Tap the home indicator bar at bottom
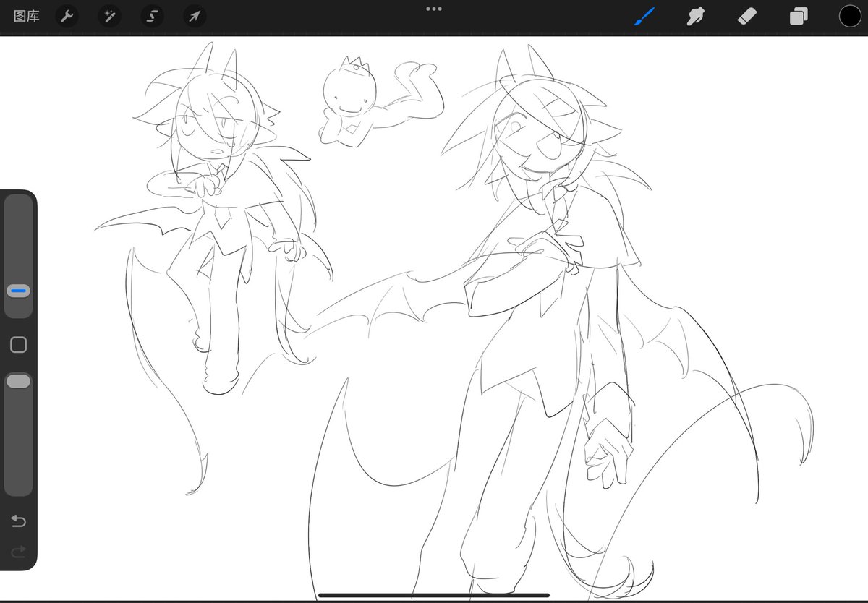This screenshot has height=603, width=868. click(x=434, y=596)
